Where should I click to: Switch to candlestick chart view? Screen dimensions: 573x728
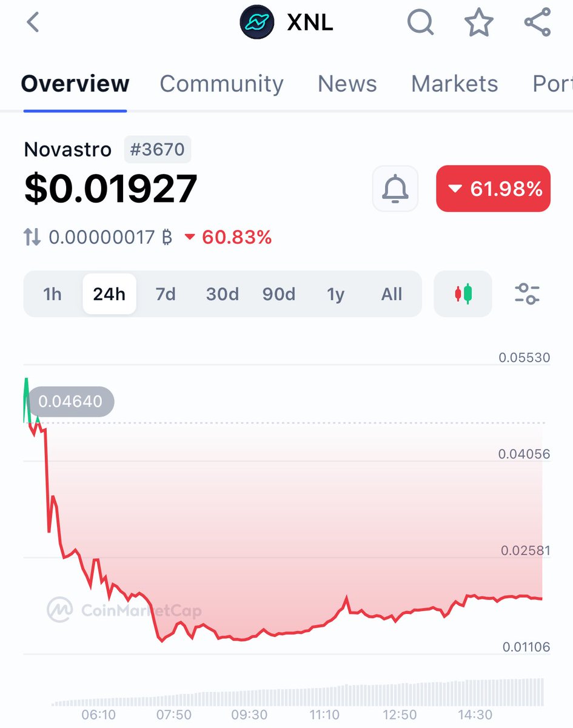point(463,294)
